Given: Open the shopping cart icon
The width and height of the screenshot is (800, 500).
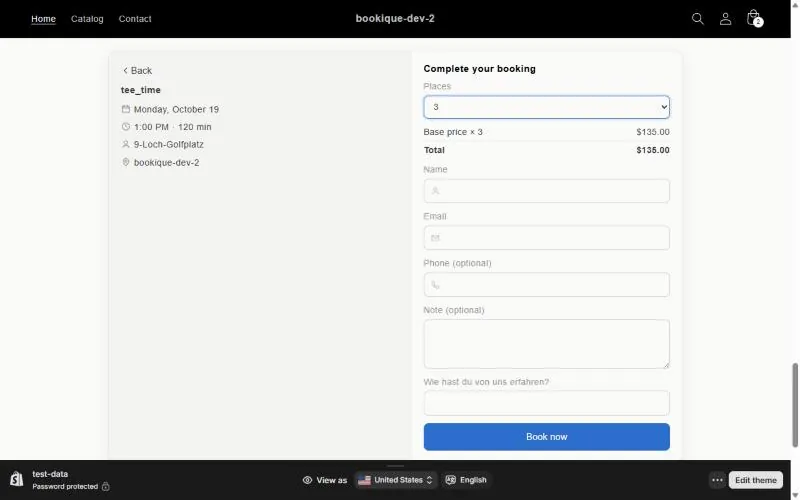Looking at the screenshot, I should click(754, 18).
